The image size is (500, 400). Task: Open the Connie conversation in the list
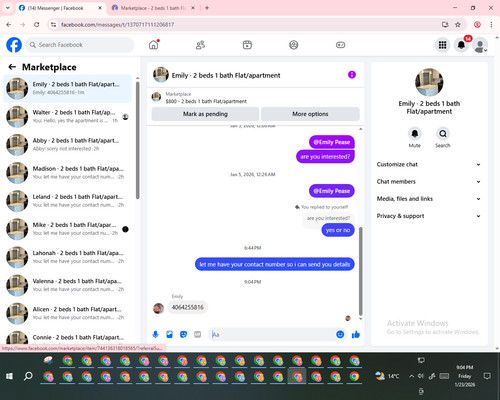pyautogui.click(x=67, y=337)
